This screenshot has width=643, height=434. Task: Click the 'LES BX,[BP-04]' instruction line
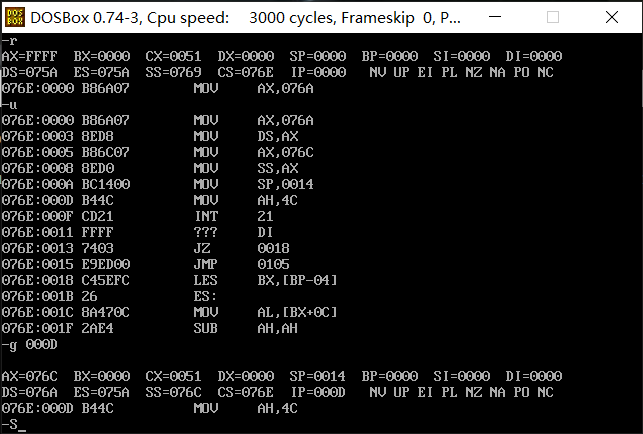(x=170, y=280)
